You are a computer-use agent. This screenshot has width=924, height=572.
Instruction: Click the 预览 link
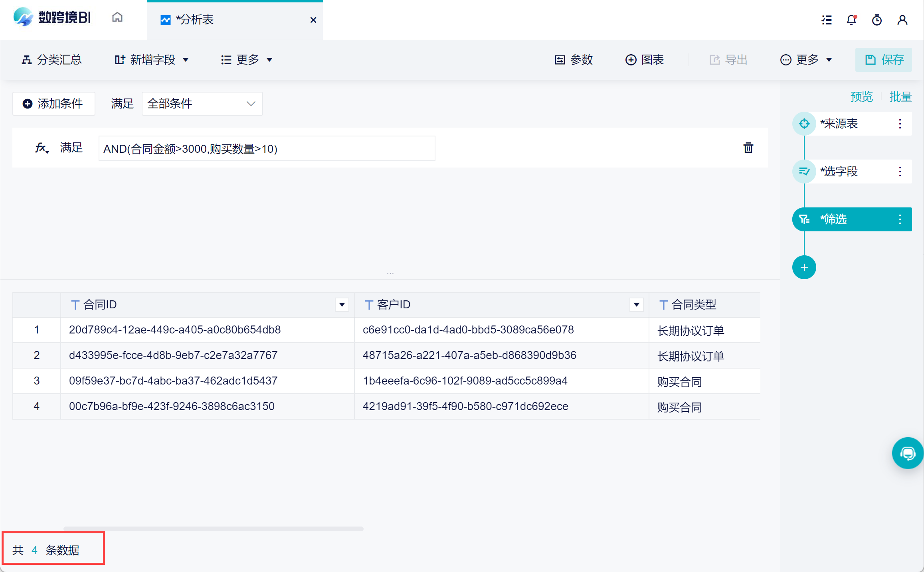coord(861,97)
